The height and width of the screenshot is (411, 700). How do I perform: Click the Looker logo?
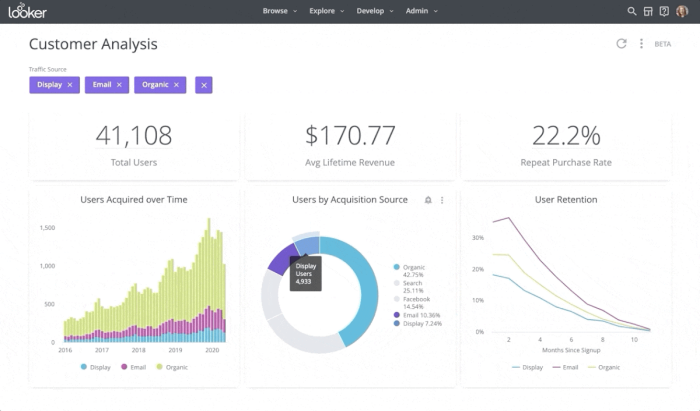coord(27,11)
